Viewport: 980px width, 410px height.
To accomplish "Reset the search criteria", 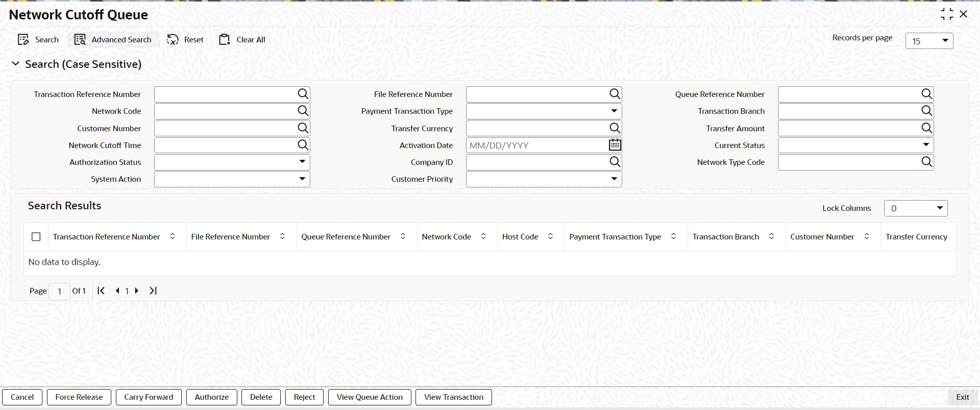I will (x=185, y=40).
